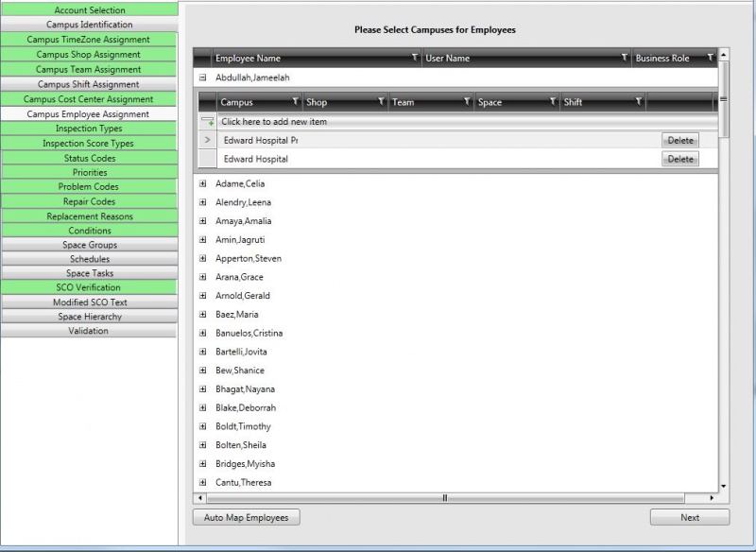Screen dimensions: 756x552
Task: Open filter for User Name column
Action: tap(624, 58)
